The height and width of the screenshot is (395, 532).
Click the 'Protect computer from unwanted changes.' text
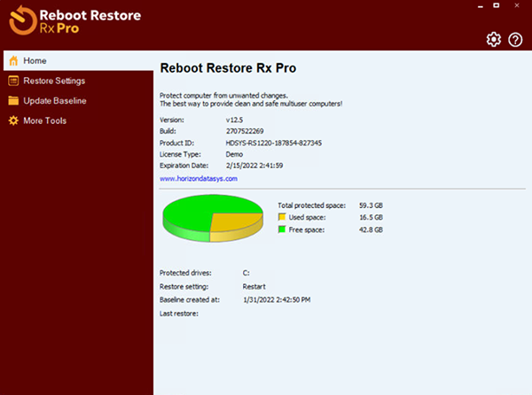223,96
